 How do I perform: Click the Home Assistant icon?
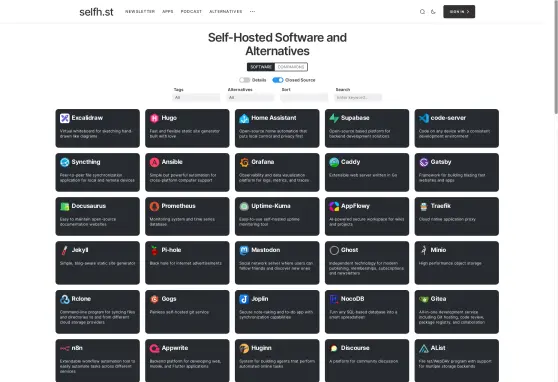click(244, 118)
